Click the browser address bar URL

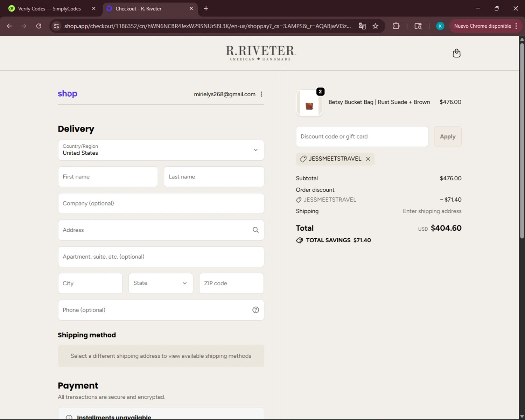(208, 26)
